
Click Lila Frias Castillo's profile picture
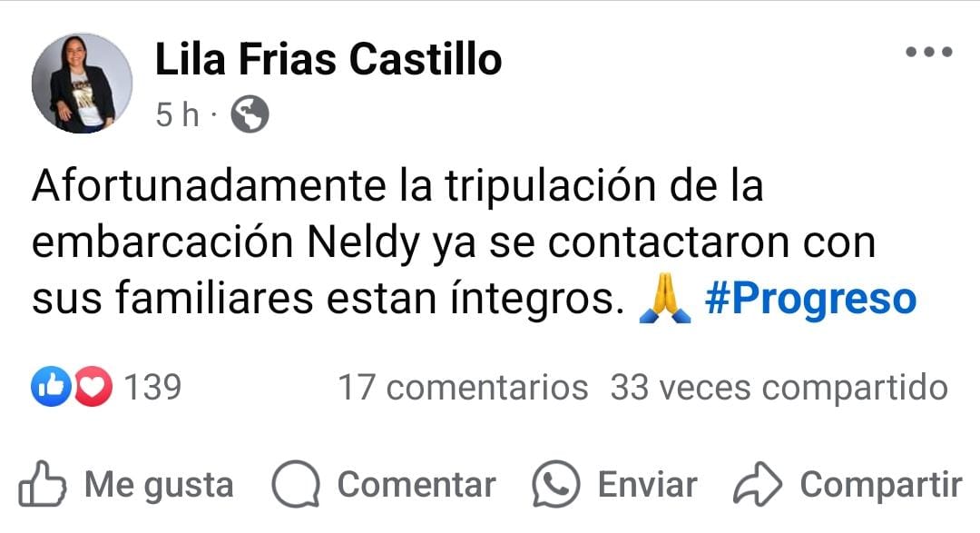tap(82, 84)
